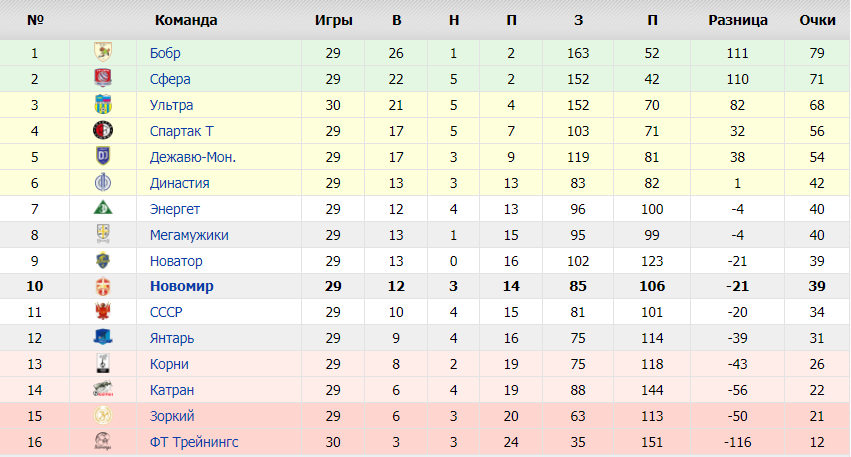Screen dimensions: 851x457
Task: Click the Команда column header
Action: [186, 20]
